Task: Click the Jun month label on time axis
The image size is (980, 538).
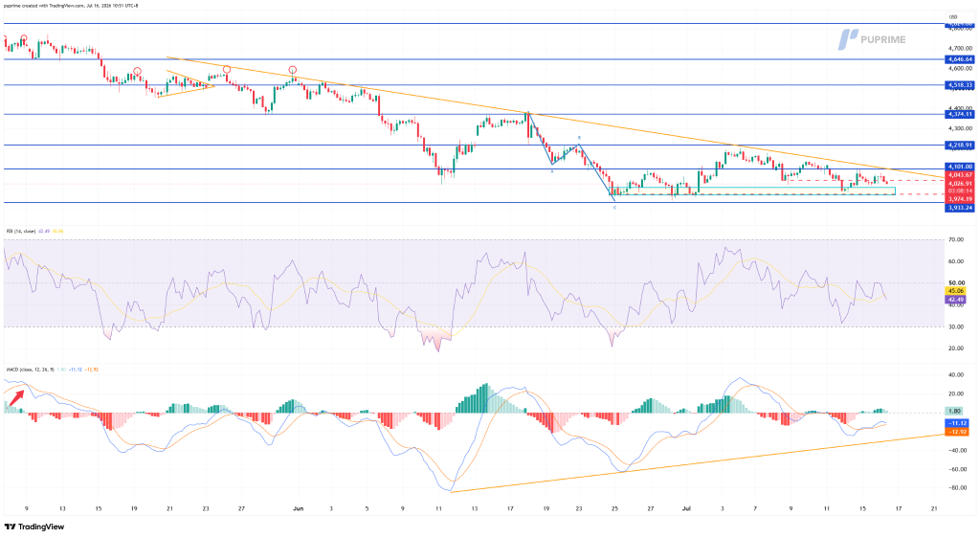Action: (299, 508)
